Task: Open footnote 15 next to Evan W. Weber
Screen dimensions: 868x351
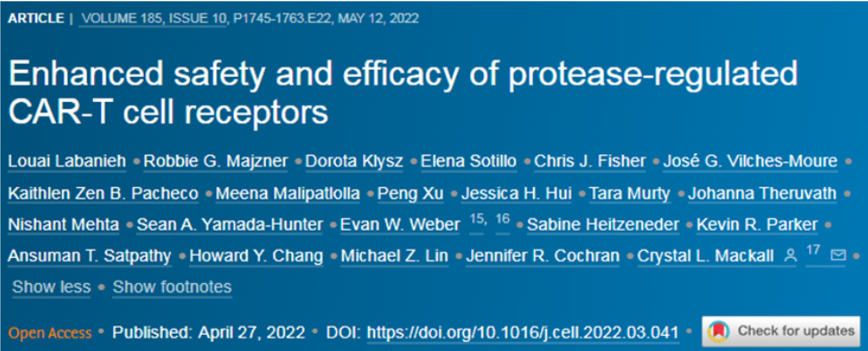Action: 477,219
